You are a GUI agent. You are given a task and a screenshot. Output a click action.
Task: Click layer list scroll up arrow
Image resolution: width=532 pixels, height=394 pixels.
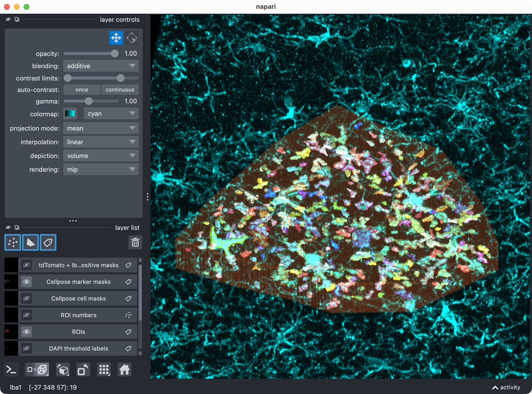click(x=140, y=260)
